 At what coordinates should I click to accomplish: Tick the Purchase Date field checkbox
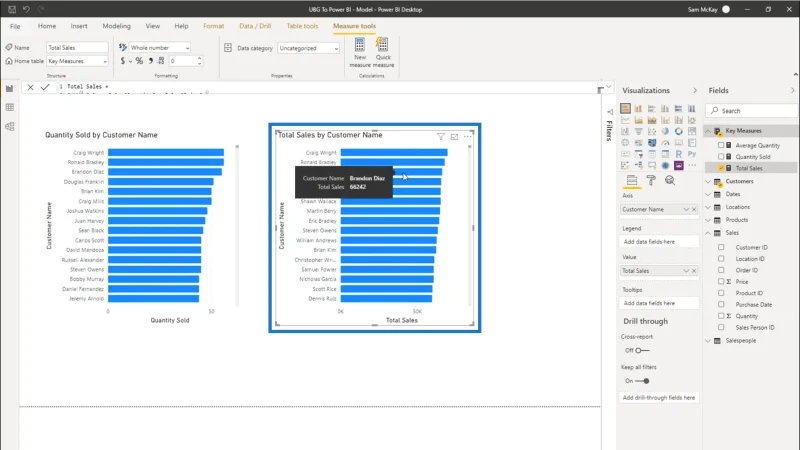pyautogui.click(x=721, y=304)
